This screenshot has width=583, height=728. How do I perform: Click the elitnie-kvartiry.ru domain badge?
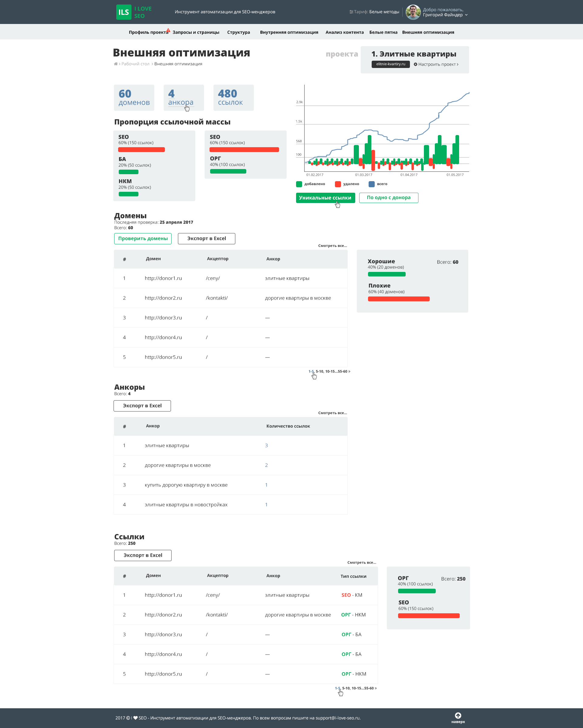390,64
